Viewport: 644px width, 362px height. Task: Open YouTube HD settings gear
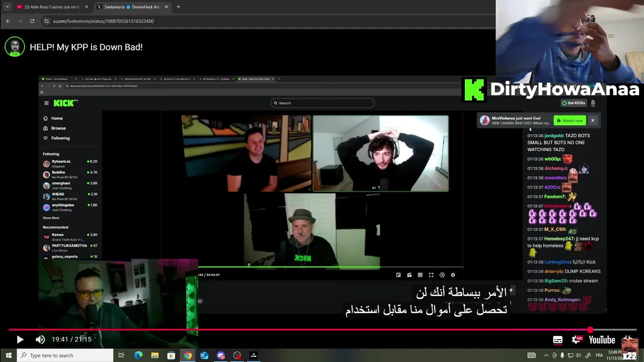coord(577,340)
